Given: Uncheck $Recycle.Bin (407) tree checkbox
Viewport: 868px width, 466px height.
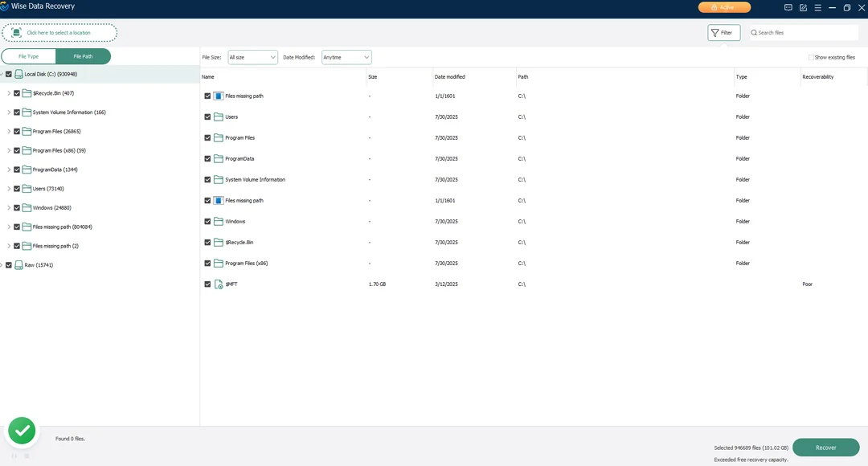Looking at the screenshot, I should [x=17, y=93].
